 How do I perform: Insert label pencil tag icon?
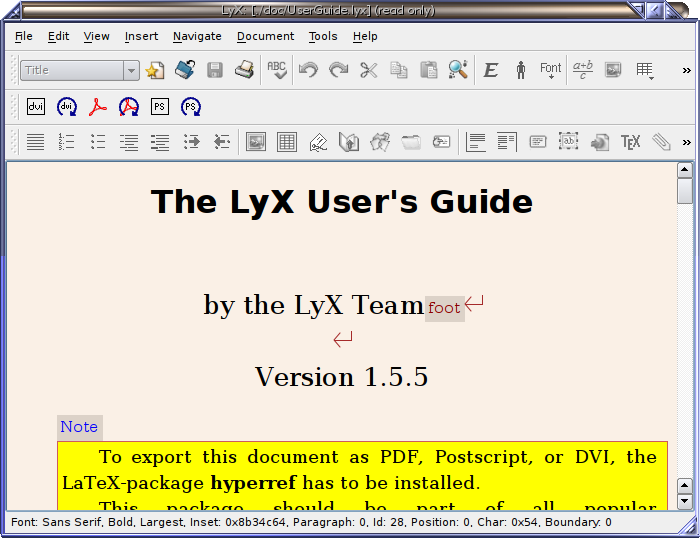click(x=318, y=142)
